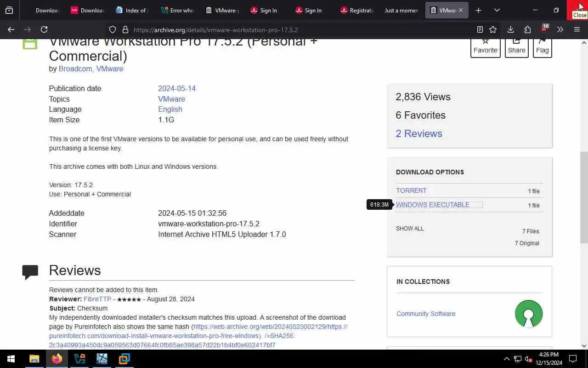
Task: Click SHOW ALL download files
Action: [x=410, y=229]
